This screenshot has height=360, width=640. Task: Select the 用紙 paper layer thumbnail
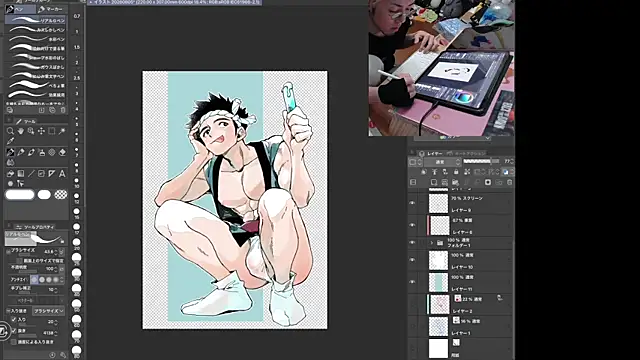pyautogui.click(x=438, y=349)
